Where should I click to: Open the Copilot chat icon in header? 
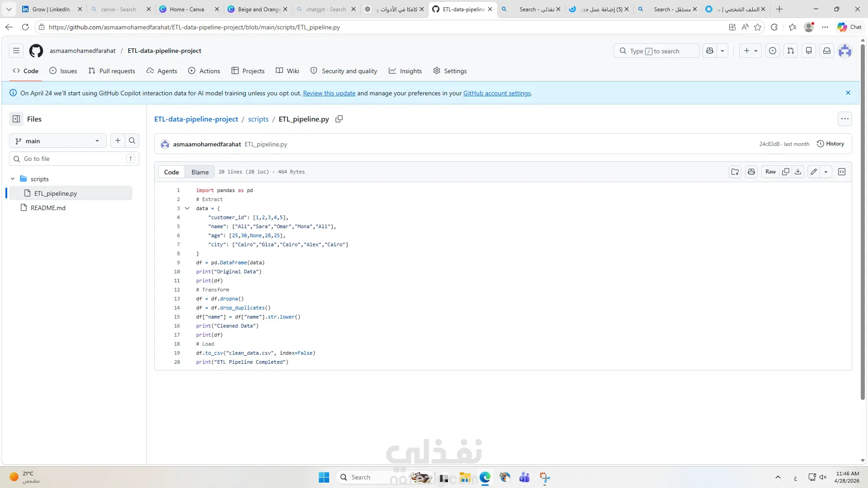(710, 51)
